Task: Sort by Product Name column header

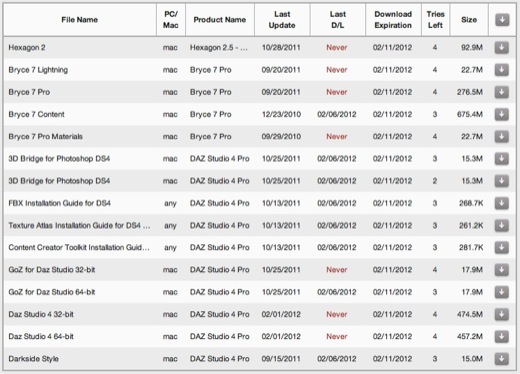Action: coord(220,20)
